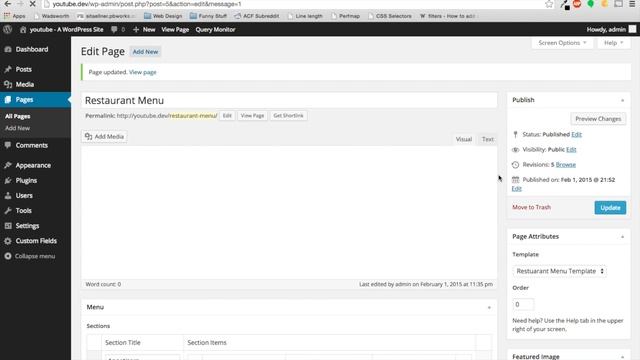Expand the Help tab

click(x=613, y=43)
